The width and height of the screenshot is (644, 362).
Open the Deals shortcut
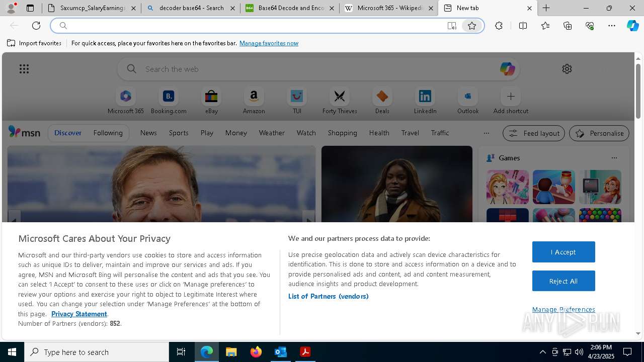(382, 101)
